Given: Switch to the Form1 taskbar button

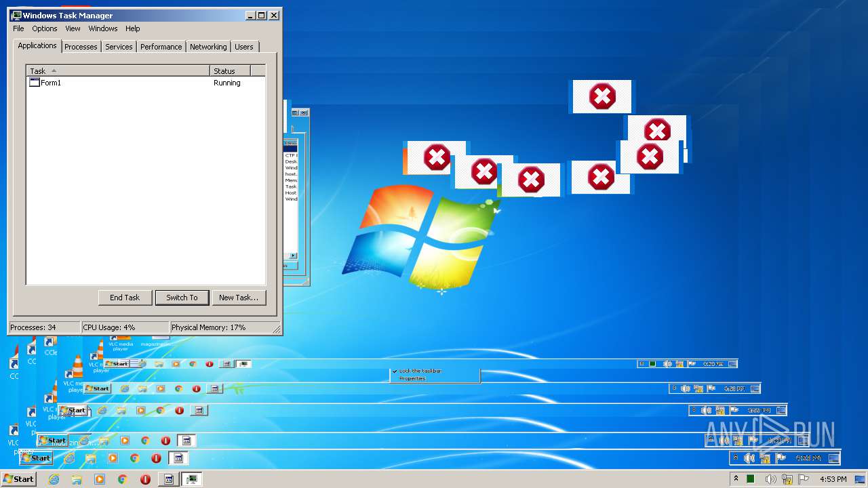Looking at the screenshot, I should click(169, 479).
